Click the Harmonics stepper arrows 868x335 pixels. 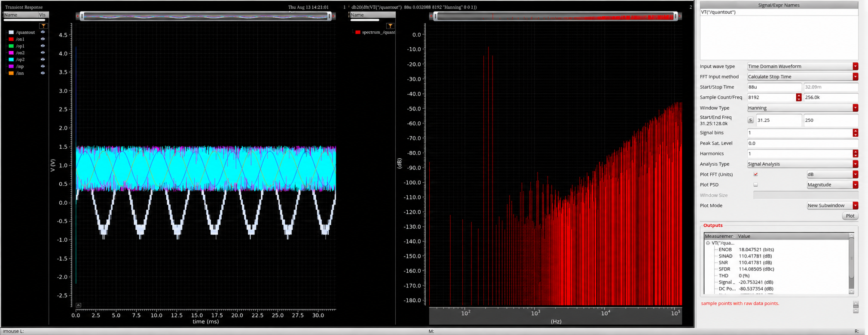(x=856, y=154)
